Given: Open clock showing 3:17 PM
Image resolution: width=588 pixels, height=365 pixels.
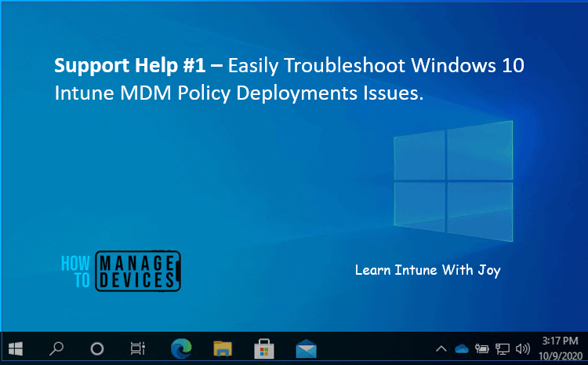Looking at the screenshot, I should [561, 341].
